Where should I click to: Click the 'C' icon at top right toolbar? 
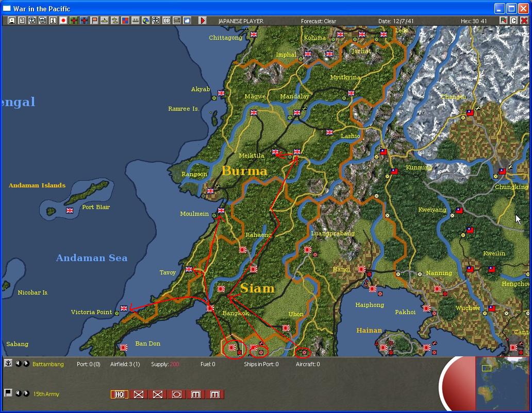[x=513, y=21]
